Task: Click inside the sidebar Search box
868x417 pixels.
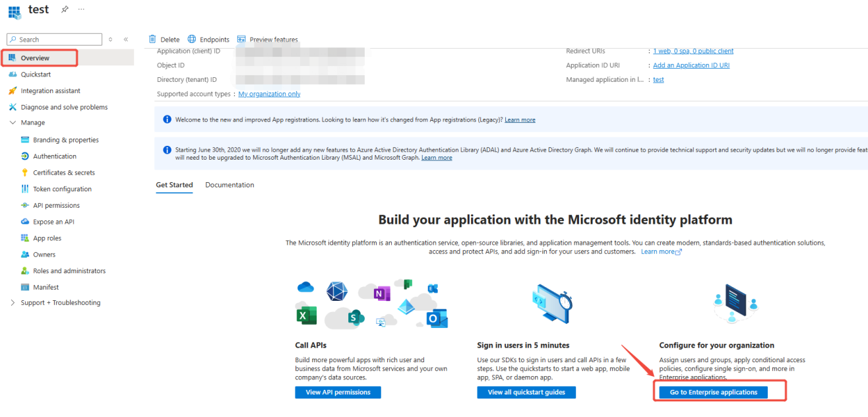Action: coord(54,39)
